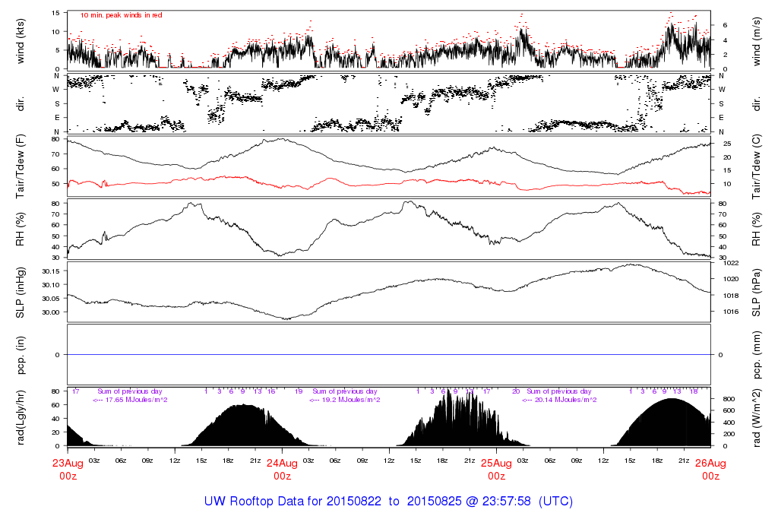Screen dimensions: 778x532
Task: Click the 17.65 MJoules/m^2 daily sum text
Action: (130, 400)
